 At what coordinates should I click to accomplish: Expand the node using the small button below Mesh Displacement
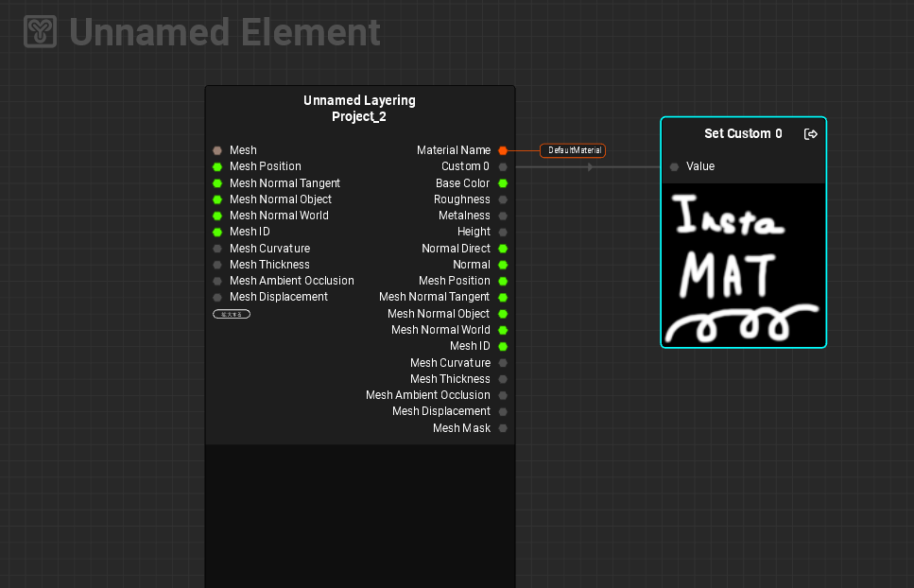pyautogui.click(x=232, y=314)
